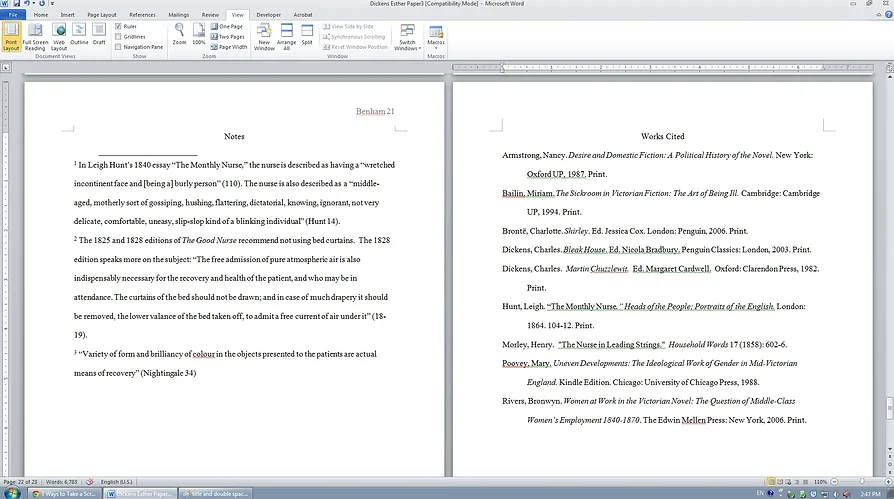Zoom out with the minus button
The image size is (894, 499).
coord(834,482)
